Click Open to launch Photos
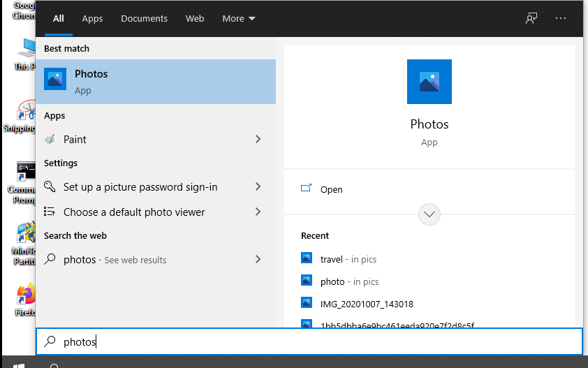Image resolution: width=588 pixels, height=368 pixels. click(331, 189)
